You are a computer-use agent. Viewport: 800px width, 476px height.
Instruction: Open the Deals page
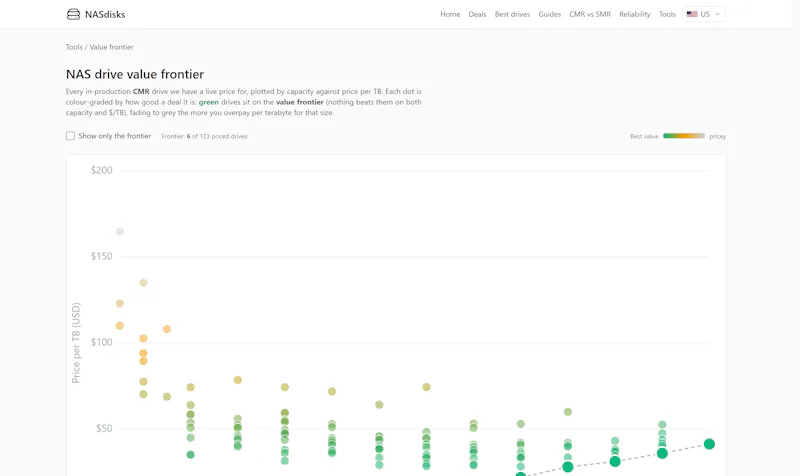477,14
